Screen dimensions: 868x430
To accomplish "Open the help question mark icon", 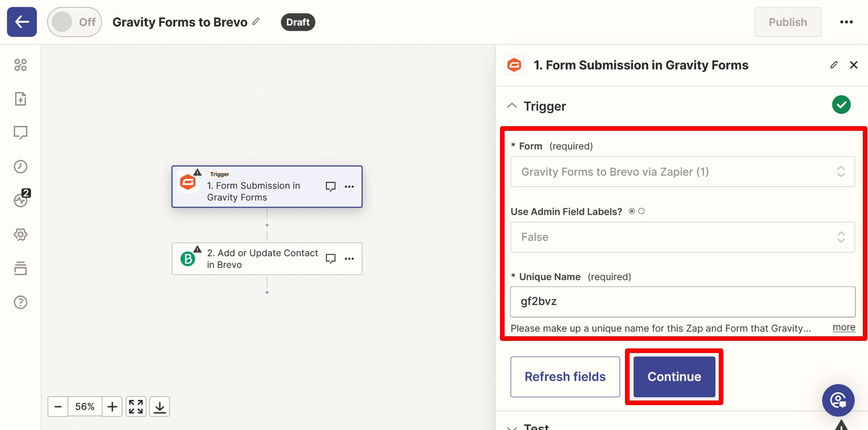I will click(x=20, y=302).
